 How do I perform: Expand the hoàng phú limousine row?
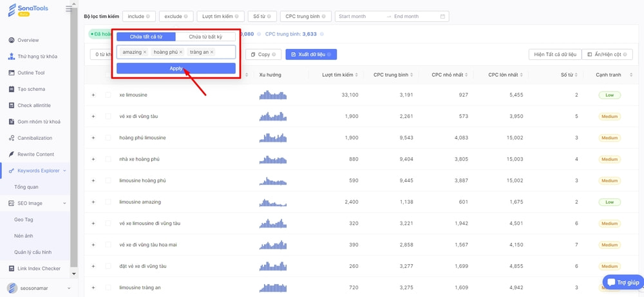coord(93,138)
